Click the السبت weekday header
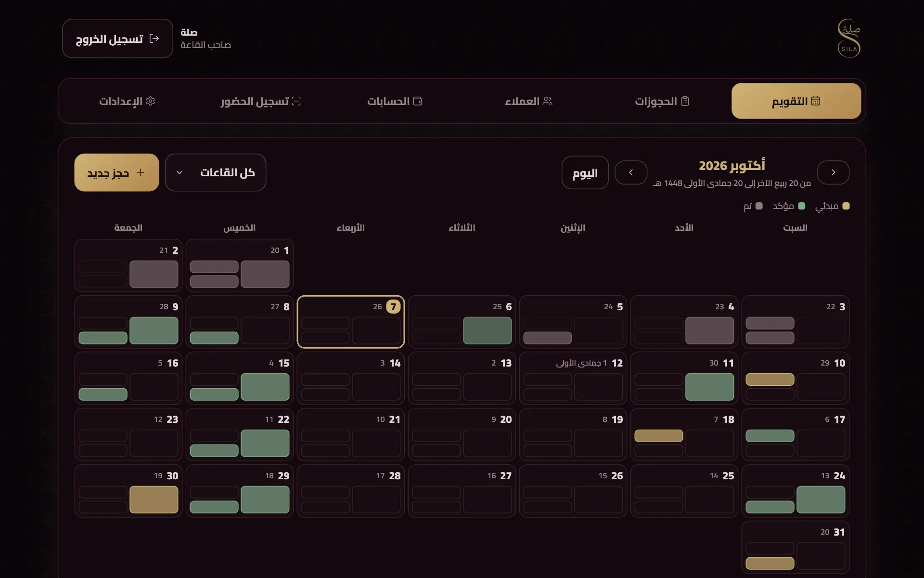The image size is (924, 578). point(796,228)
